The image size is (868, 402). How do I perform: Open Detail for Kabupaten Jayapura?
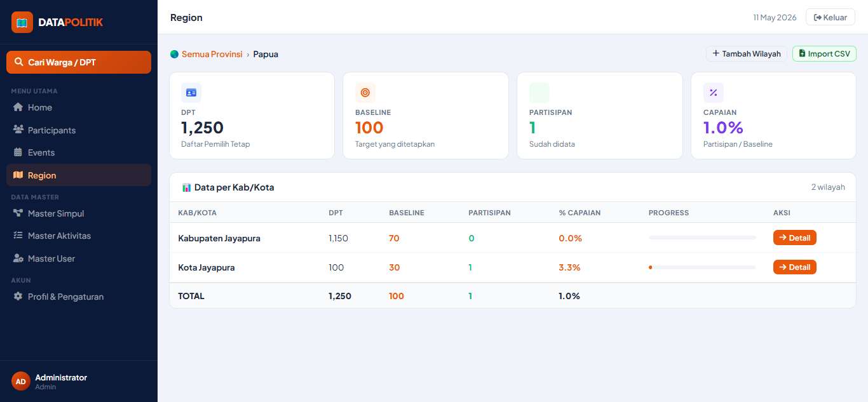[795, 238]
